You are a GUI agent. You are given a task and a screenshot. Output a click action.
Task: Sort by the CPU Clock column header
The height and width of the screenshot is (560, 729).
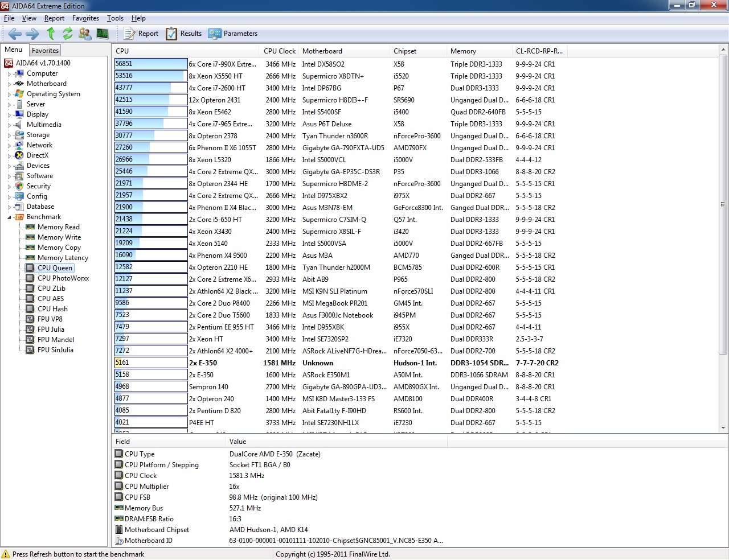[280, 51]
